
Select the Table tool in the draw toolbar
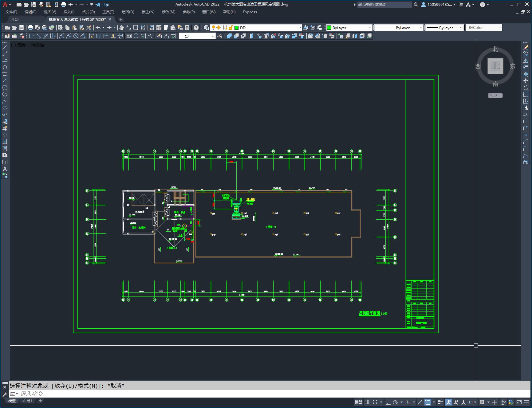pos(5,162)
